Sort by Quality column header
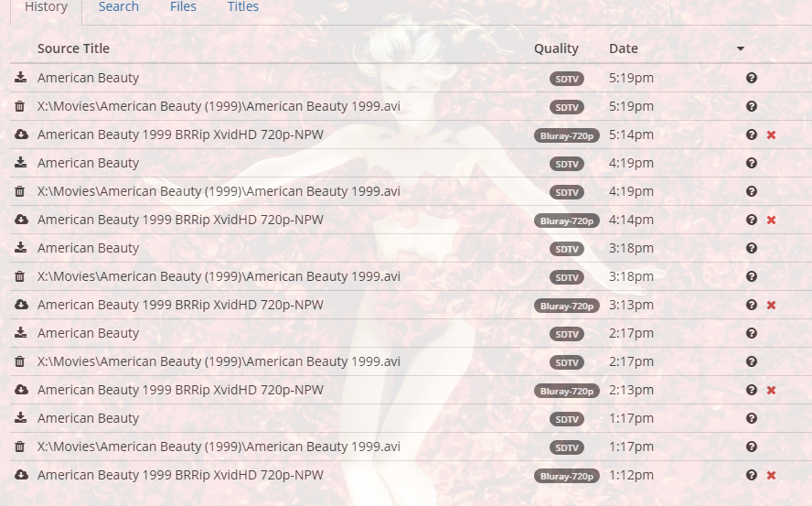812x506 pixels. pos(556,48)
